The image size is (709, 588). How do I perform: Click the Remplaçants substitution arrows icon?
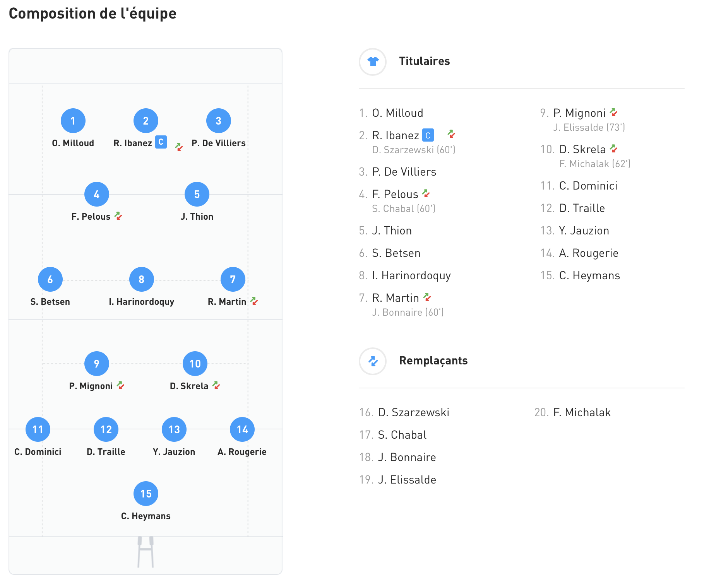click(x=373, y=361)
